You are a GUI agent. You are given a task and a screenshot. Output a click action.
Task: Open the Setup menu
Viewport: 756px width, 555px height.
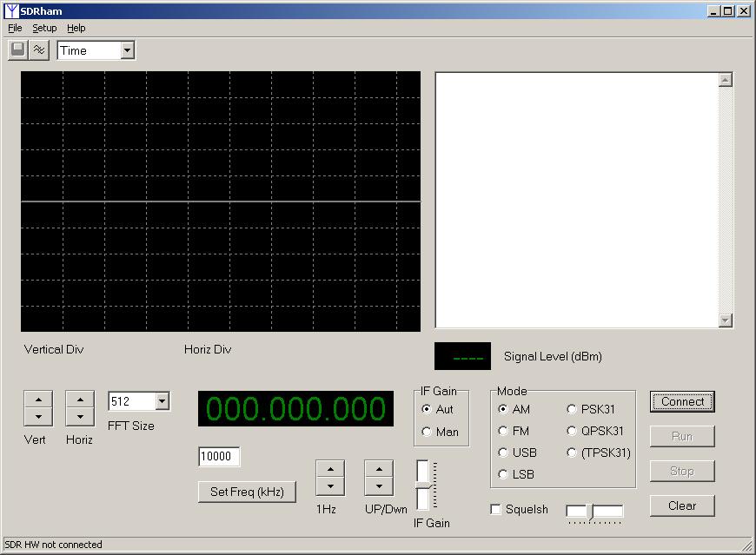click(44, 28)
